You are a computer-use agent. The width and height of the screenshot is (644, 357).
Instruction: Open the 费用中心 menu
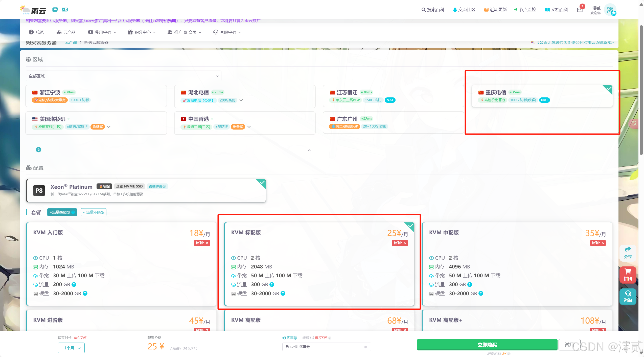point(102,32)
